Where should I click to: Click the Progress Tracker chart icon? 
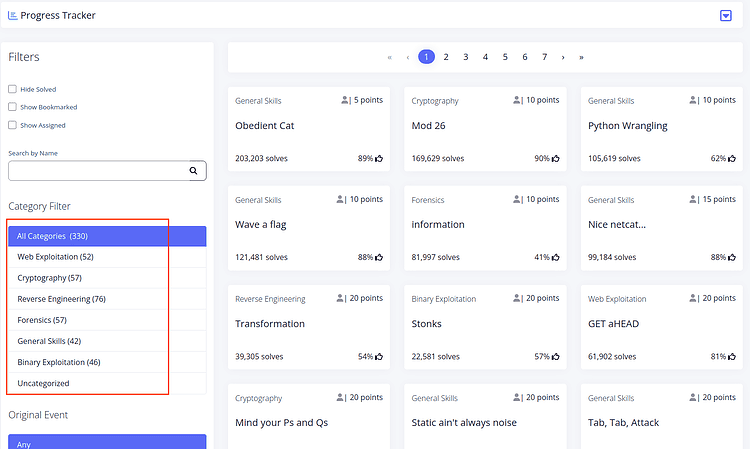(x=13, y=15)
